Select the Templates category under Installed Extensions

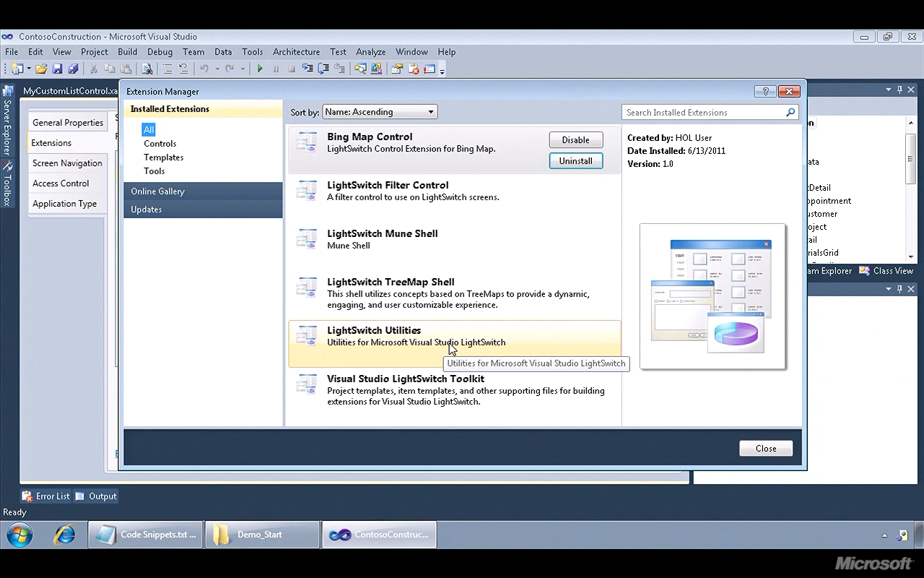[164, 158]
